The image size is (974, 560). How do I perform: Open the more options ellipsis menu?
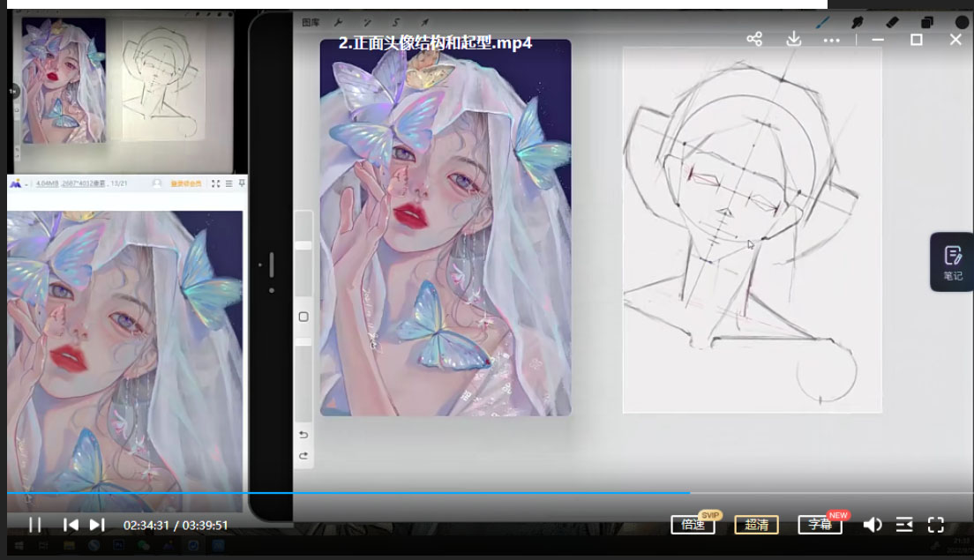tap(831, 41)
